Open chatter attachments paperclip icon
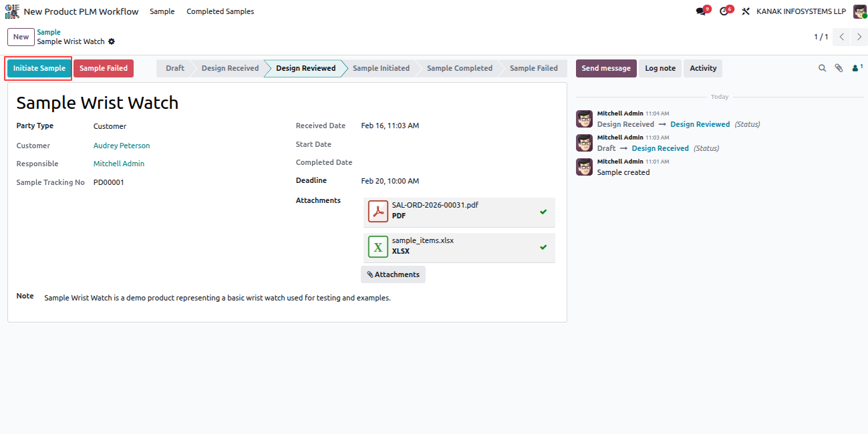Viewport: 868px width, 434px height. [x=839, y=68]
